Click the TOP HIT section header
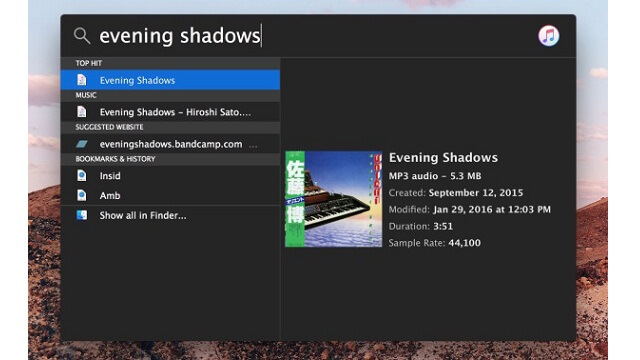This screenshot has width=640, height=360. point(89,63)
